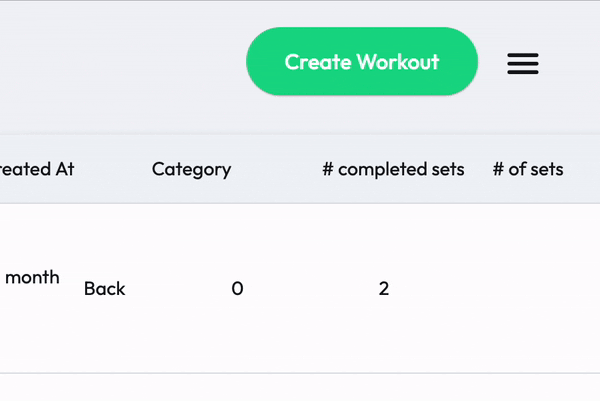
Task: Expand navigation using the three-line icon
Action: tap(523, 63)
